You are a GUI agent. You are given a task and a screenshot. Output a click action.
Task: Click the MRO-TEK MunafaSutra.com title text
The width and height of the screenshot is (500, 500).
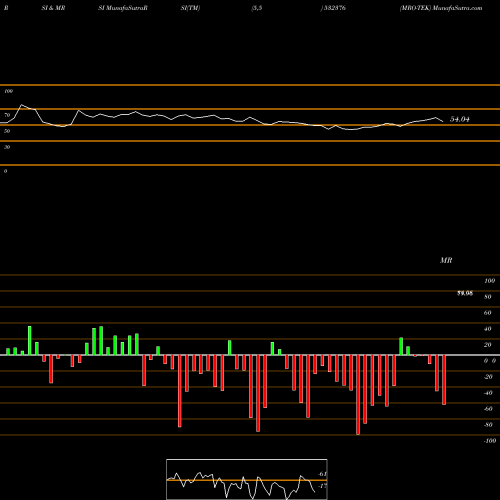click(x=441, y=8)
